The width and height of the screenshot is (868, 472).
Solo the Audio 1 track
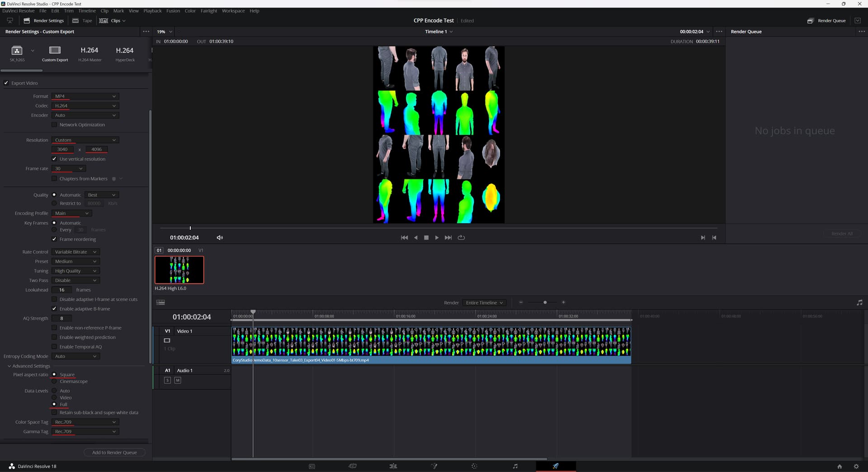tap(167, 380)
